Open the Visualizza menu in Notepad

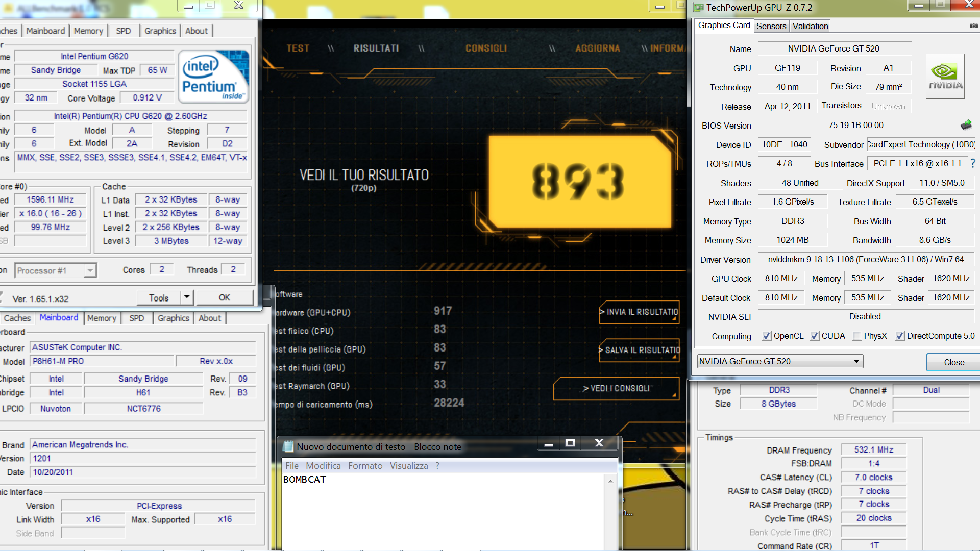pyautogui.click(x=409, y=466)
